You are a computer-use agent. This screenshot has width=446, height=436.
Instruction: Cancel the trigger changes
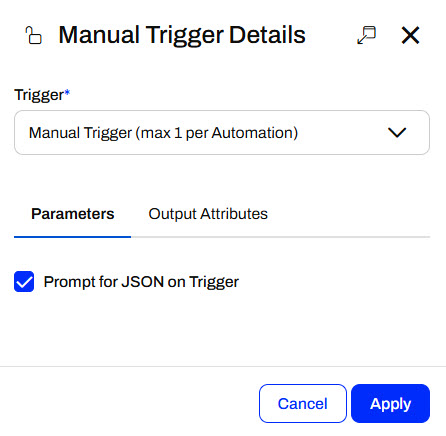pyautogui.click(x=303, y=404)
